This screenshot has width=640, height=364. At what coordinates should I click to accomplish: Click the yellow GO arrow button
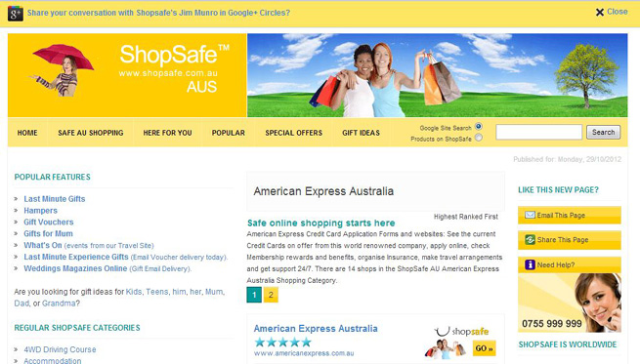(x=484, y=348)
